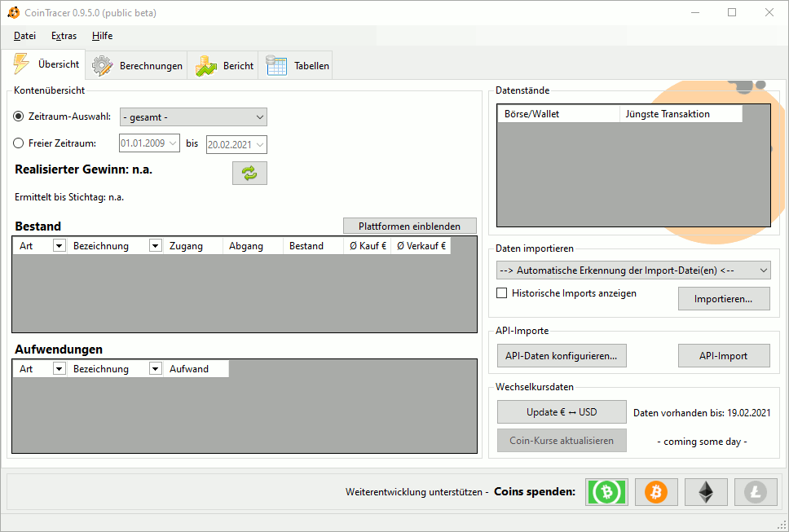
Task: Click the Aufwand column header
Action: [196, 369]
